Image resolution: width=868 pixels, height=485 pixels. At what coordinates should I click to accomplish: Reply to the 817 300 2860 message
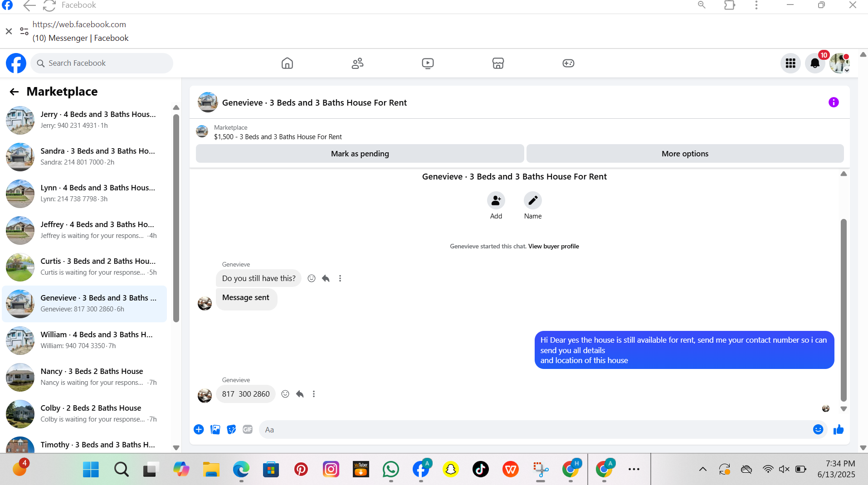click(300, 394)
